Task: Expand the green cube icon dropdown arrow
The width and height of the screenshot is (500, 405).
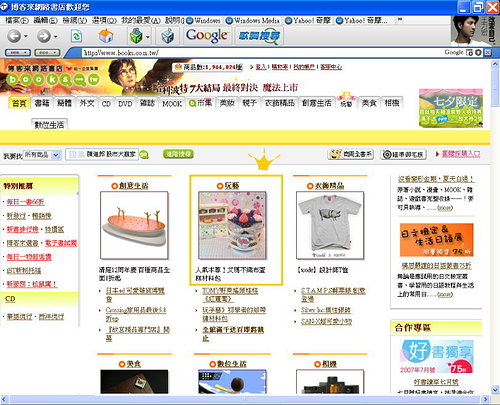Action: [148, 36]
